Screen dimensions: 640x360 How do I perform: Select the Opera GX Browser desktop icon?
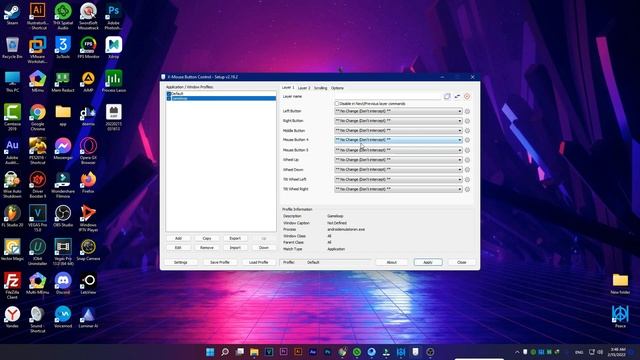(x=88, y=151)
